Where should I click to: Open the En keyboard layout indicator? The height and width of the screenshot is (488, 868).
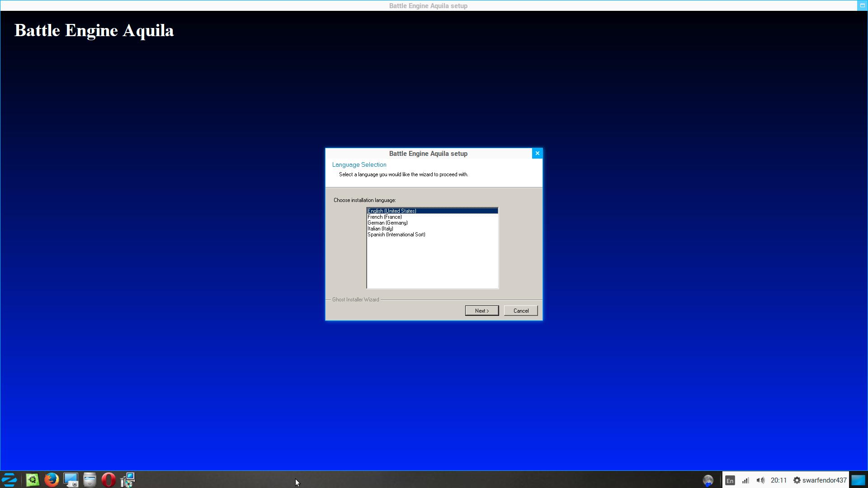point(730,480)
